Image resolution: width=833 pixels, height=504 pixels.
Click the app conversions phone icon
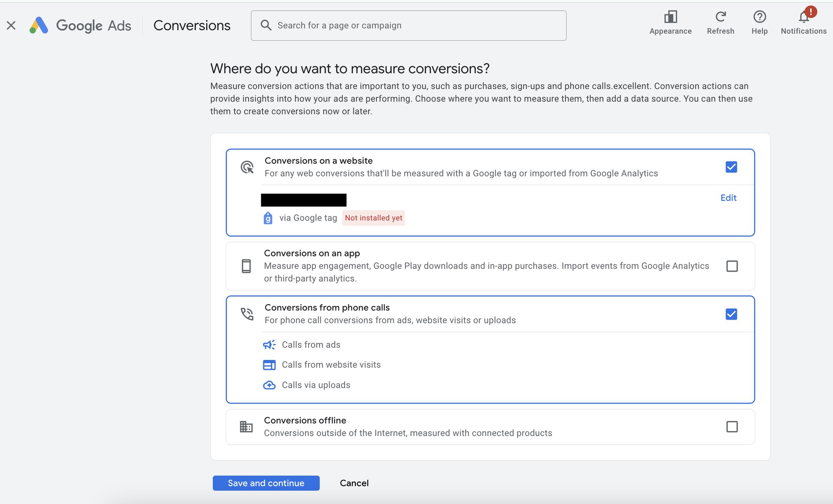(246, 266)
